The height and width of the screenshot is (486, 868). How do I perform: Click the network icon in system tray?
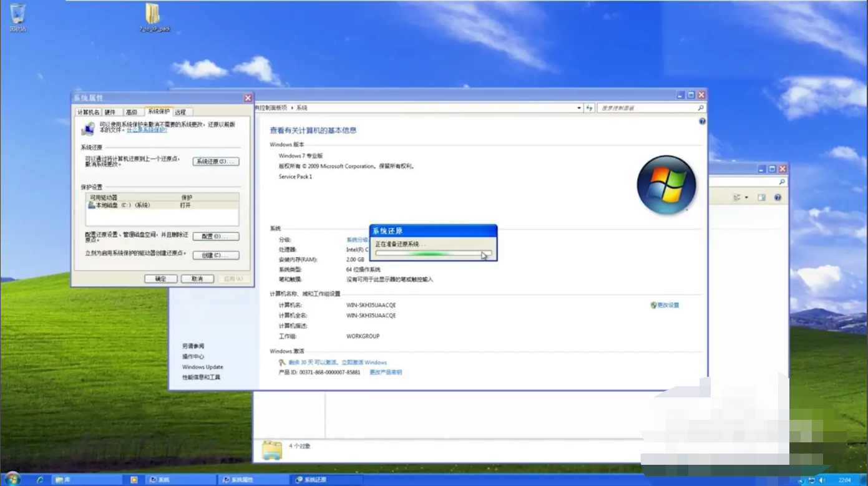tap(811, 480)
